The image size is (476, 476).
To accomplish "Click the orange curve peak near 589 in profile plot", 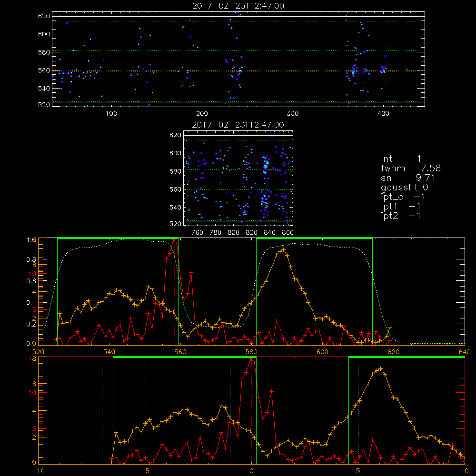I will click(283, 249).
